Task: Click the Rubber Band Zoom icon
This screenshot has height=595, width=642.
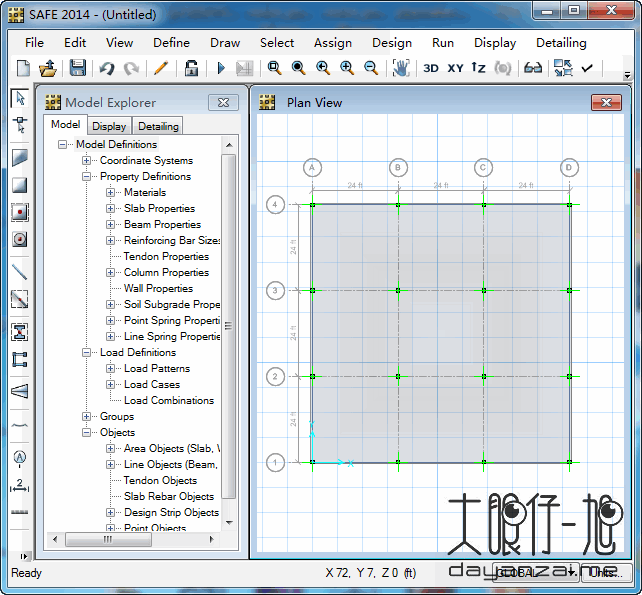Action: tap(274, 68)
